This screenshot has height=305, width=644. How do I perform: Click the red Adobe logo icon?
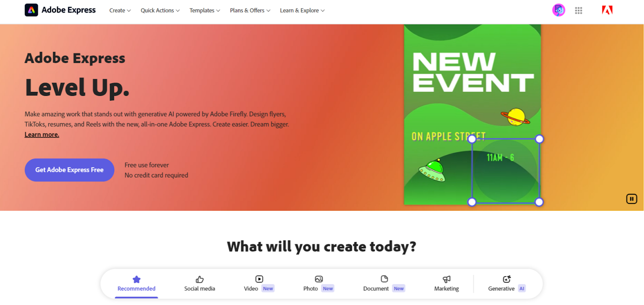point(607,10)
